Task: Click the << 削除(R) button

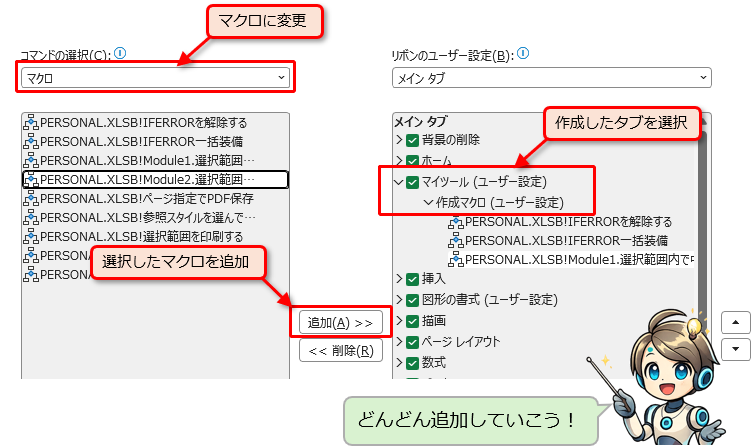Action: (x=340, y=350)
